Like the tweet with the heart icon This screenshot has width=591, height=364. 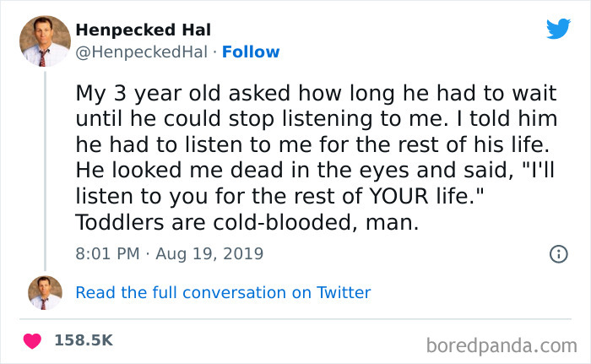point(33,340)
